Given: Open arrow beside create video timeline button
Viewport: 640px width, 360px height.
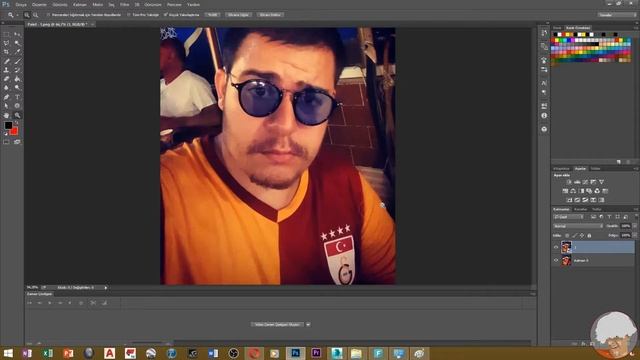Looking at the screenshot, I should (308, 324).
